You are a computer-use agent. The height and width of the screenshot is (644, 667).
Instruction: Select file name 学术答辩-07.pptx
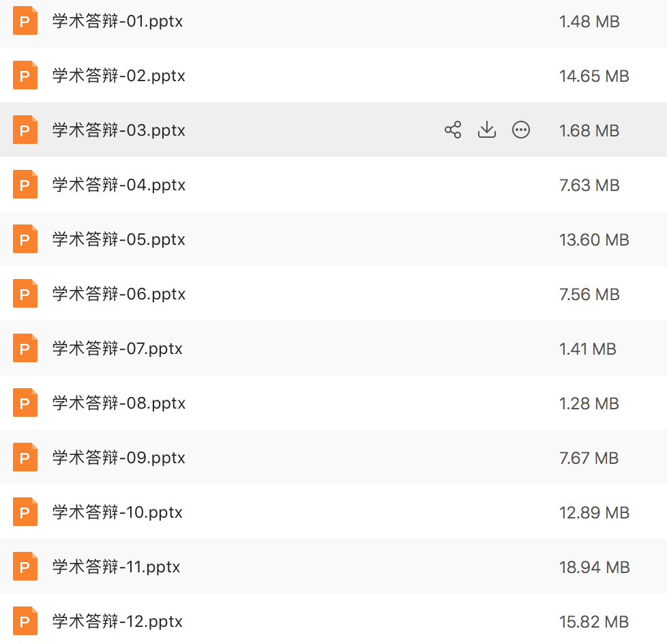click(117, 348)
